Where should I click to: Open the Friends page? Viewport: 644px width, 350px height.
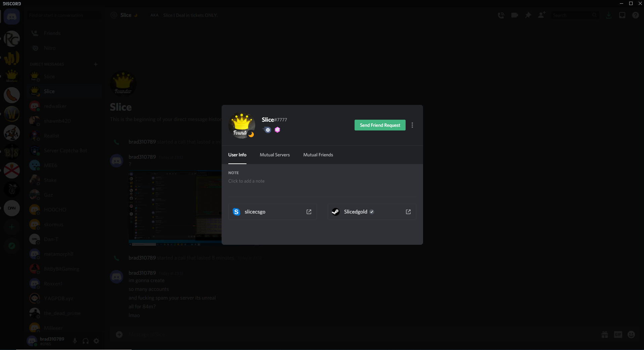(64, 33)
